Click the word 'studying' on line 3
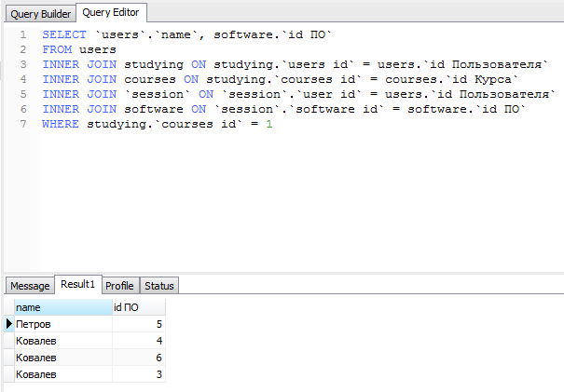This screenshot has width=564, height=392. pyautogui.click(x=154, y=64)
